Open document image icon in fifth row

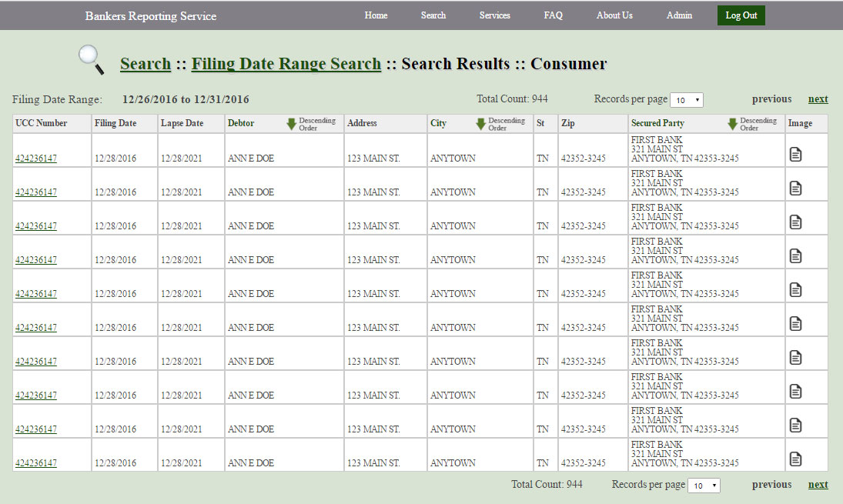[795, 290]
